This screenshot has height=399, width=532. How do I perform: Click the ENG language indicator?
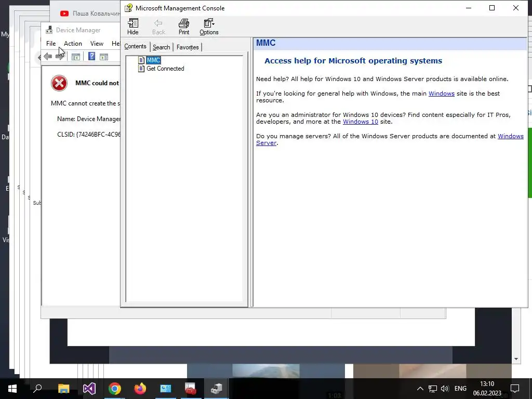tap(460, 389)
